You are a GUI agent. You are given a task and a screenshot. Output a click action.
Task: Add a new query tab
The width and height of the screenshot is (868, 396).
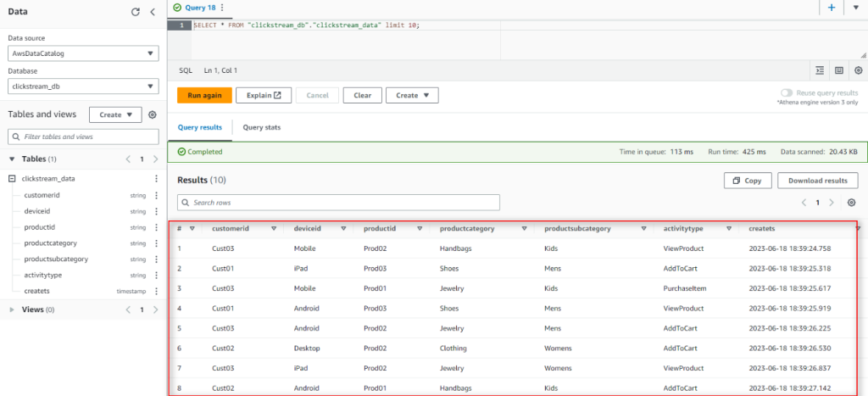[x=832, y=8]
